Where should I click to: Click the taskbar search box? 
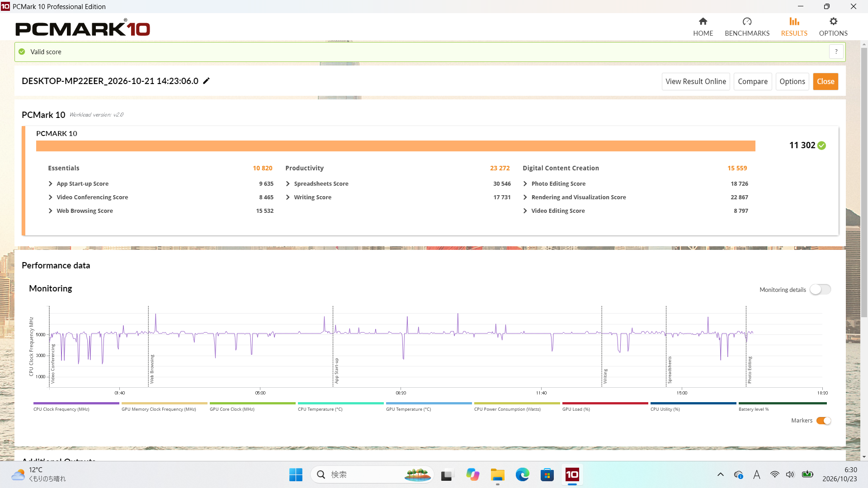[x=372, y=474]
